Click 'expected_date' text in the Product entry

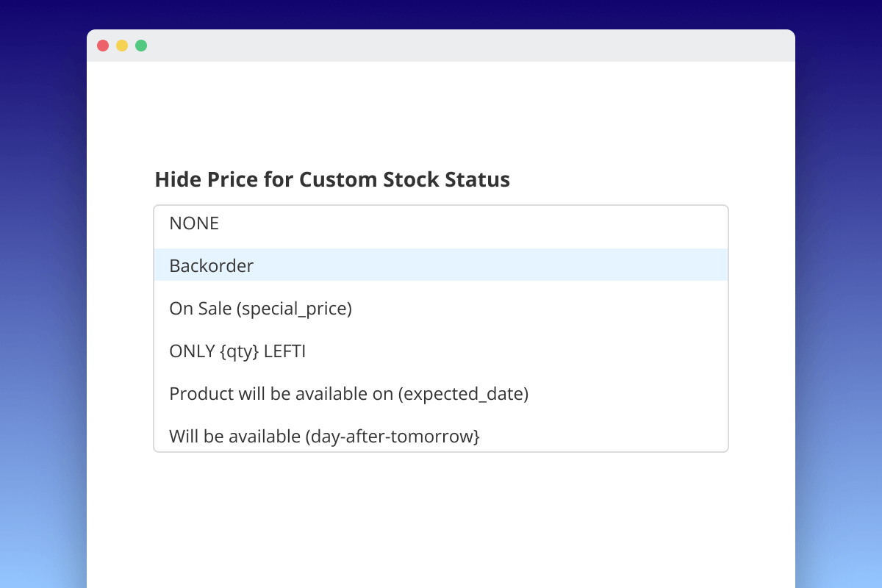click(x=463, y=394)
